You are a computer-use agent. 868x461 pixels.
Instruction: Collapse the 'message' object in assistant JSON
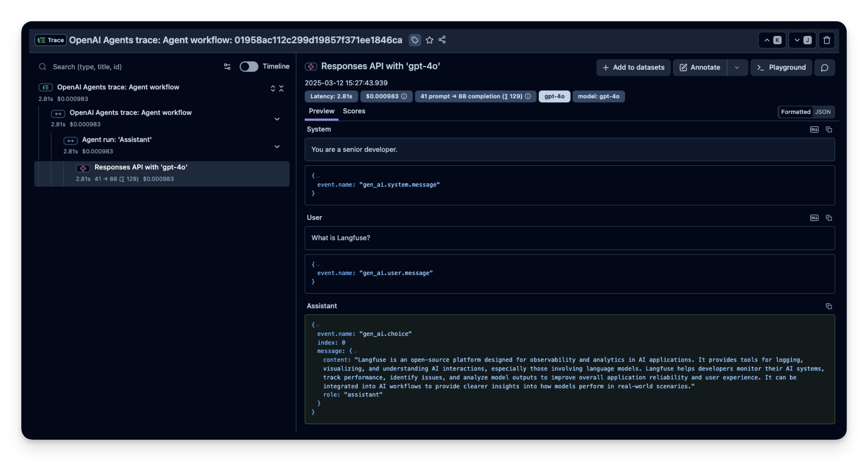[x=356, y=351]
